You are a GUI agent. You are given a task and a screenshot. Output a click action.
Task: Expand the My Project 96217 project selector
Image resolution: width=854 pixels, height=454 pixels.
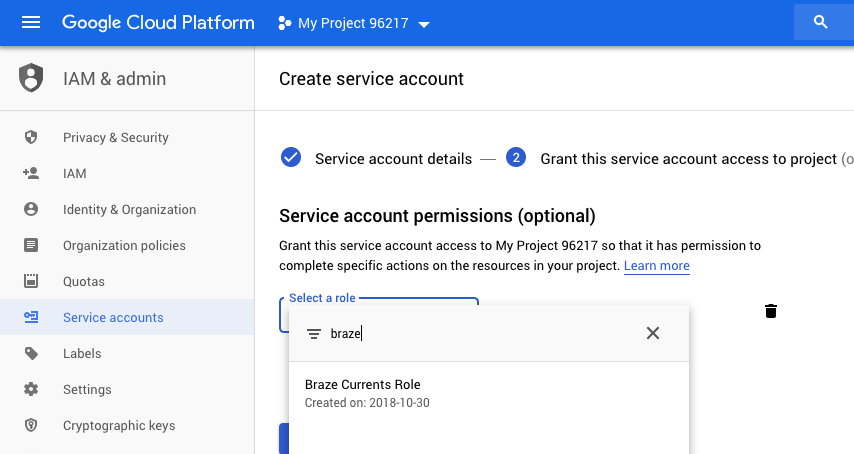353,23
